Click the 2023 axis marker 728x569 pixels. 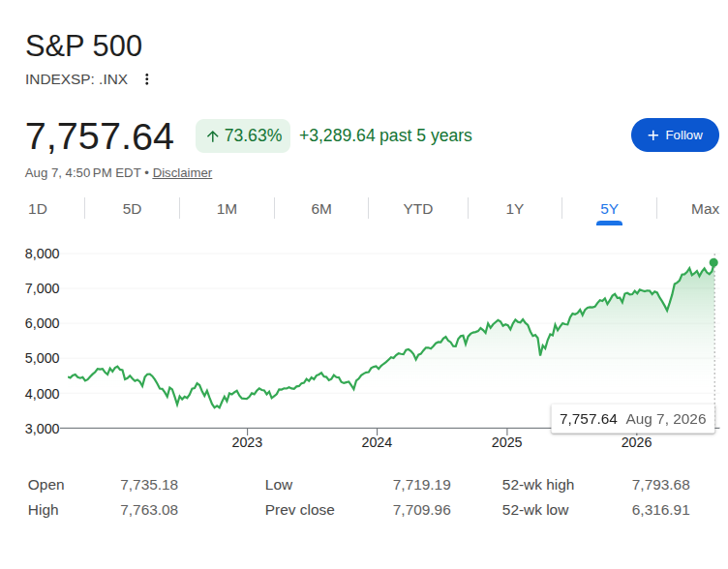(247, 442)
